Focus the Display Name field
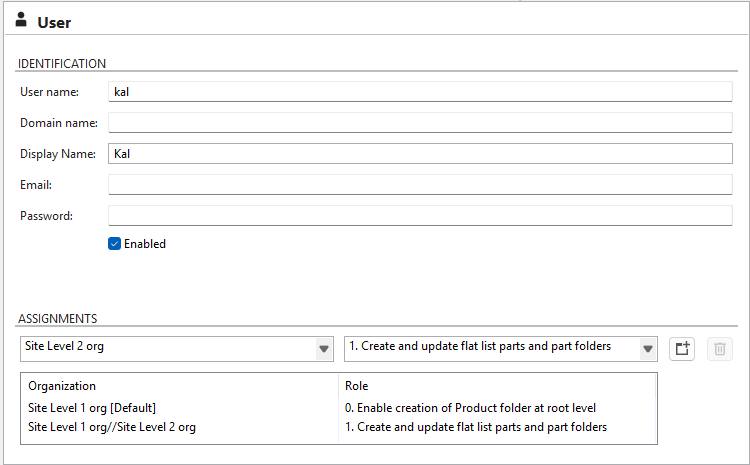The image size is (750, 465). 420,154
